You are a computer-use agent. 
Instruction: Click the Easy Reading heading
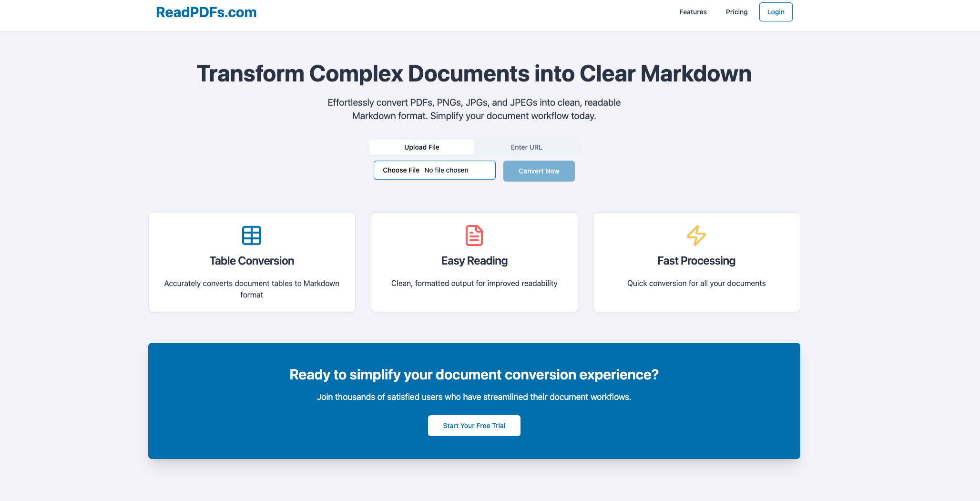(x=474, y=261)
